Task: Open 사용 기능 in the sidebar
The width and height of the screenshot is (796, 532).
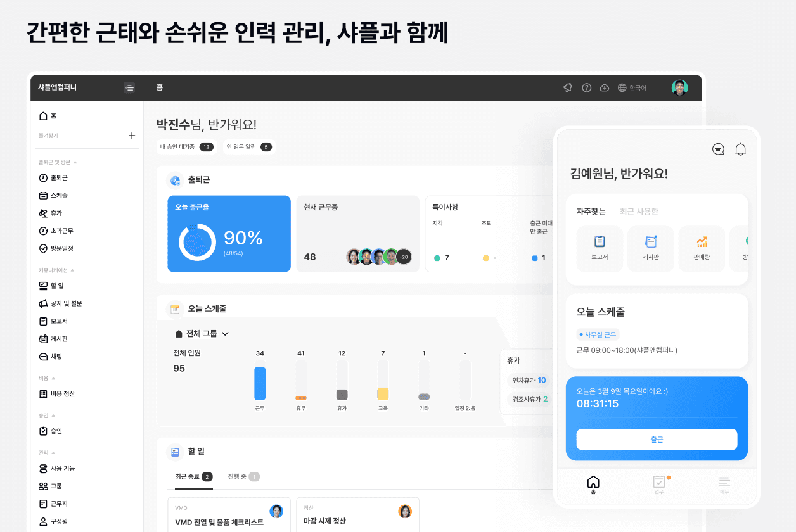Action: click(x=56, y=469)
